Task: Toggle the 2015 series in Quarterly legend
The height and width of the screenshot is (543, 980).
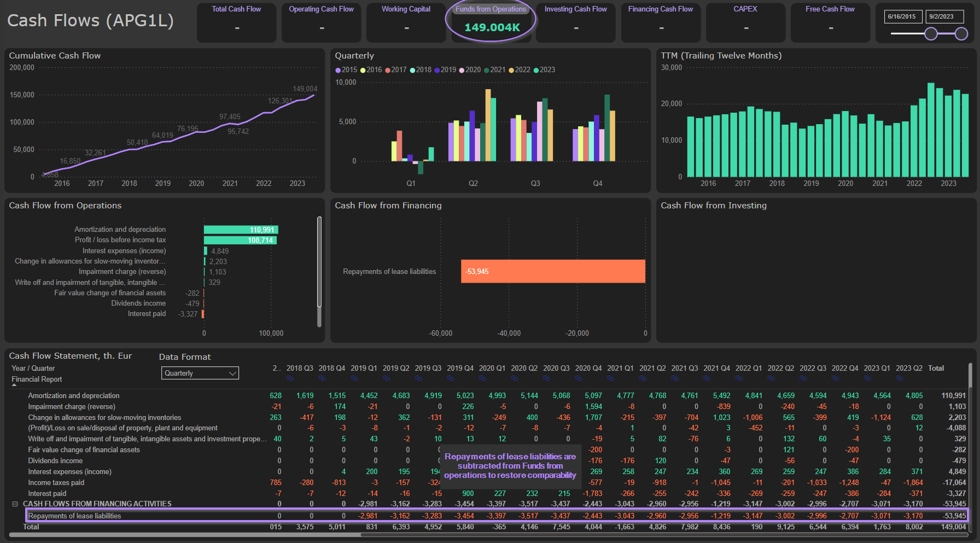Action: [346, 70]
